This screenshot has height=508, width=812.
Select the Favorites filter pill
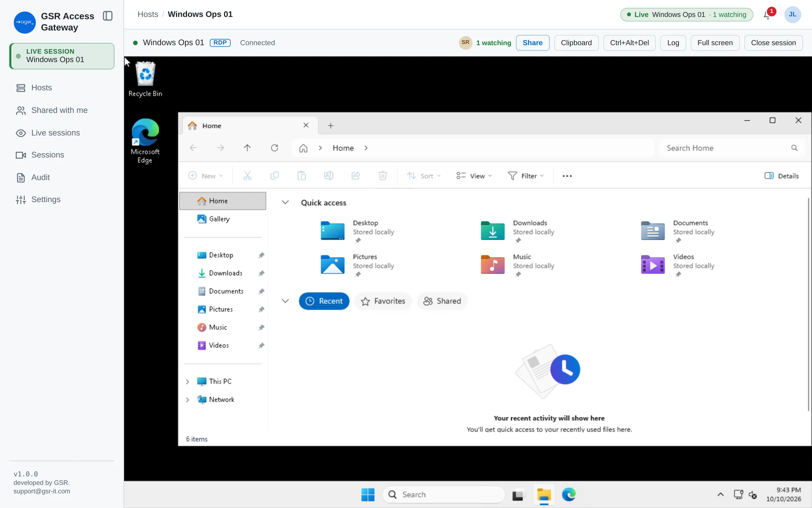[x=383, y=301]
